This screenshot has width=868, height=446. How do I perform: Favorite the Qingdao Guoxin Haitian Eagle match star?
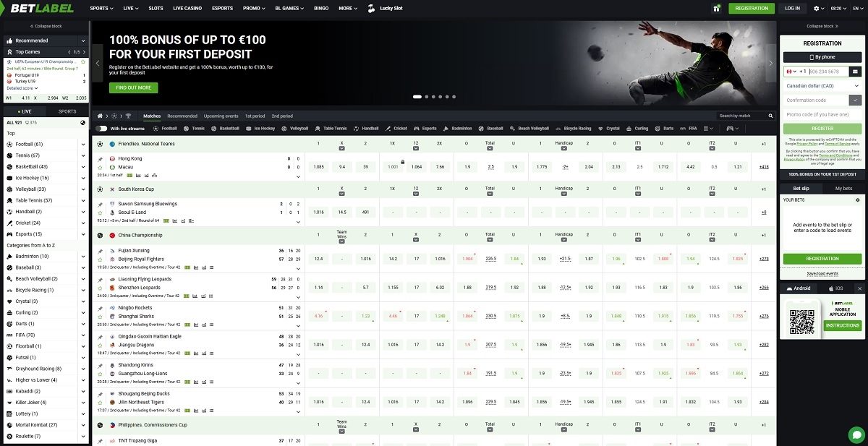(101, 345)
